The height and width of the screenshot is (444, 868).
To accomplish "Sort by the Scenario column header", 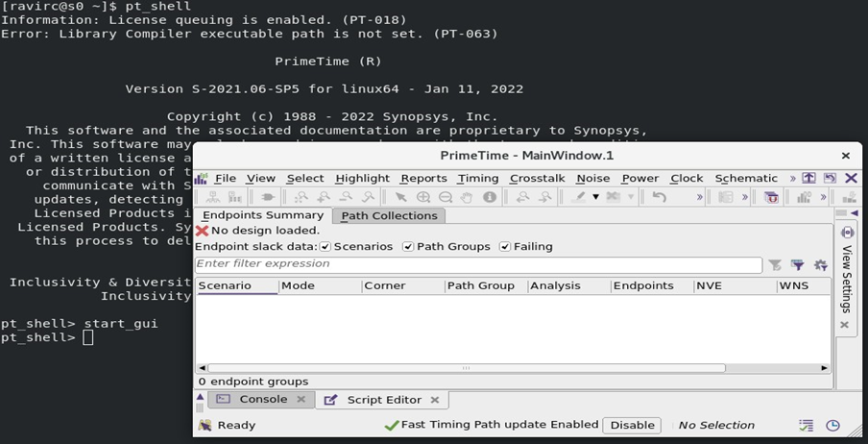I will click(237, 286).
